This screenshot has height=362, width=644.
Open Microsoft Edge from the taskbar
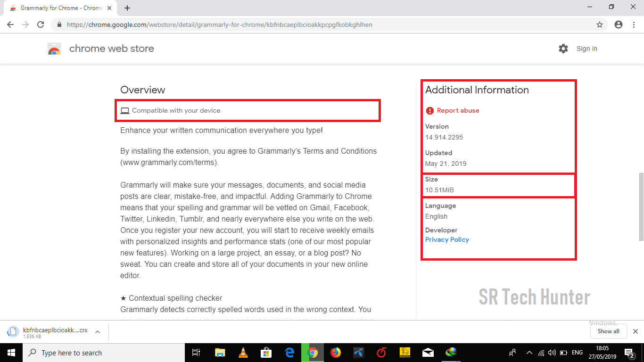tap(289, 353)
